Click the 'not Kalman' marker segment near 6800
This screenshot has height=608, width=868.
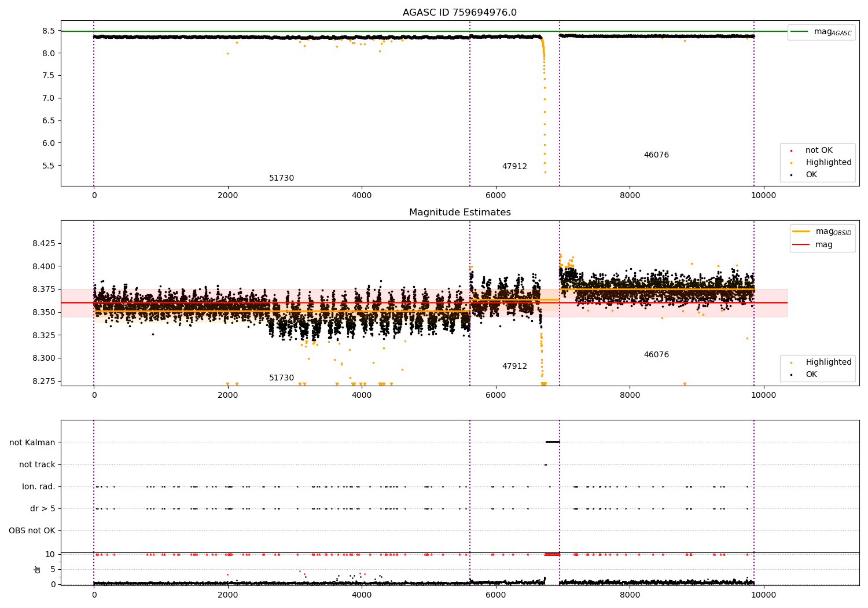pyautogui.click(x=553, y=442)
